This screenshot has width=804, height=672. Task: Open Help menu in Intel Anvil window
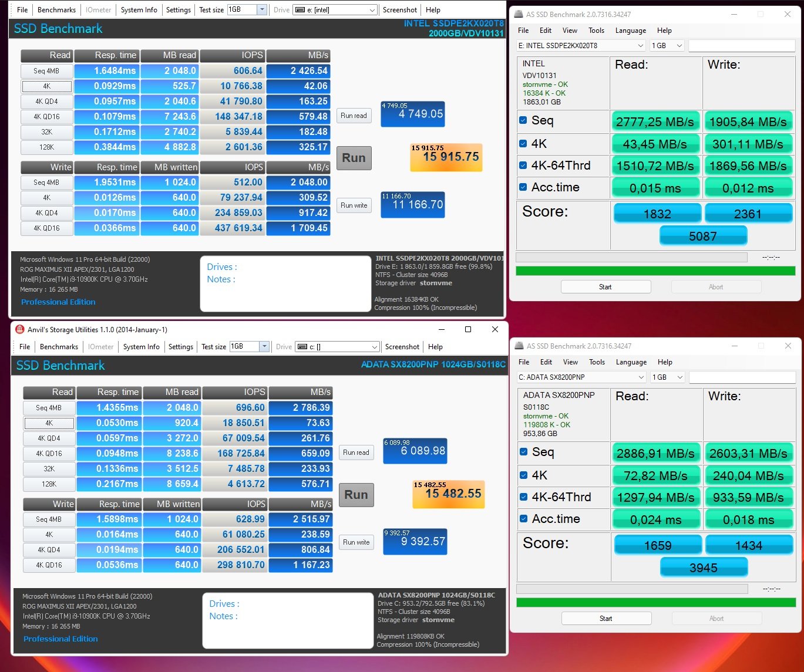(433, 10)
